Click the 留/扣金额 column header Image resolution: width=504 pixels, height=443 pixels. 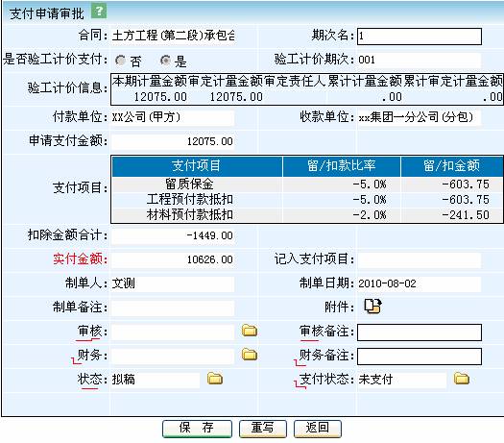452,166
